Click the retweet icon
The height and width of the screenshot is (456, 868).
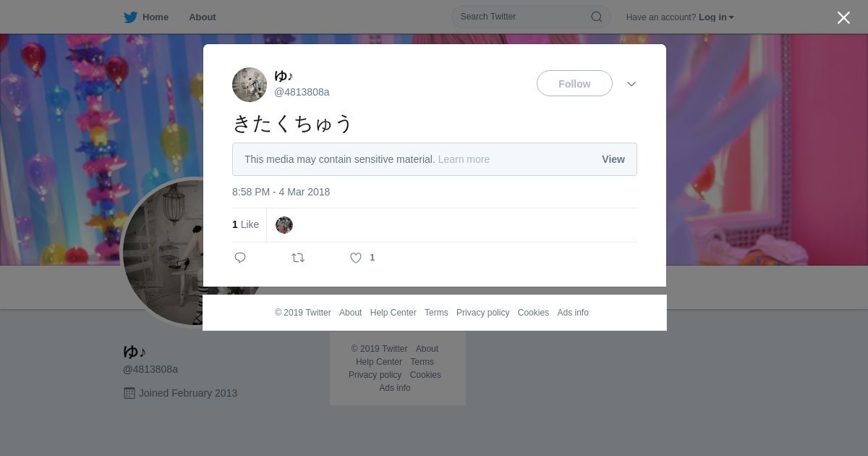tap(298, 258)
